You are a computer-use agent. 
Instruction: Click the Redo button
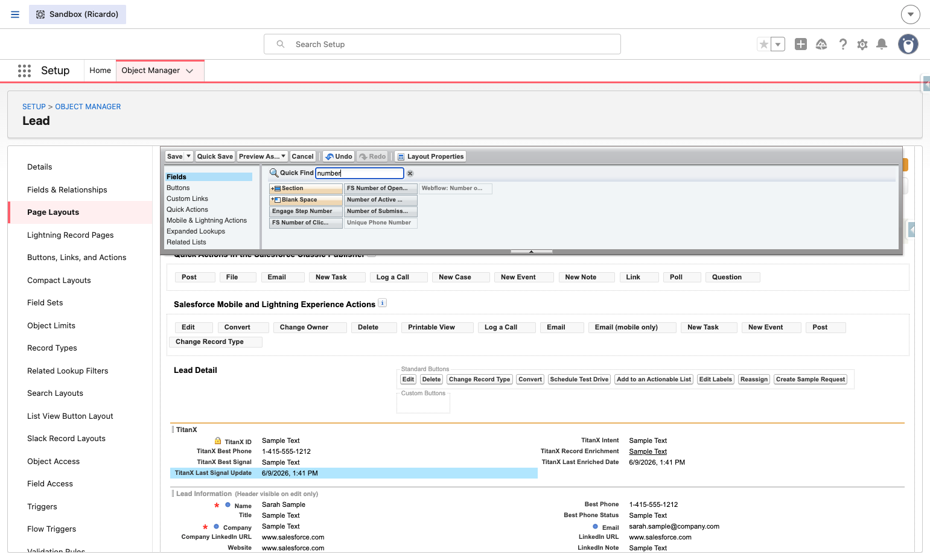tap(372, 156)
